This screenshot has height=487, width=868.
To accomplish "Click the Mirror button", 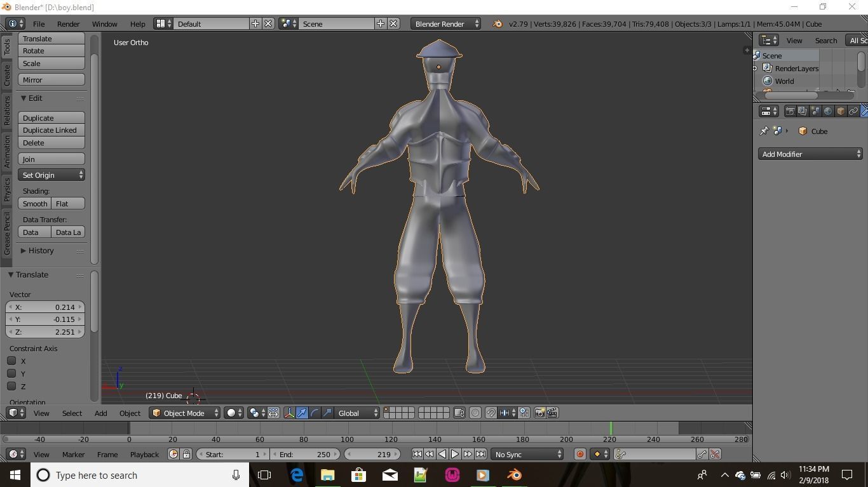I will [51, 80].
